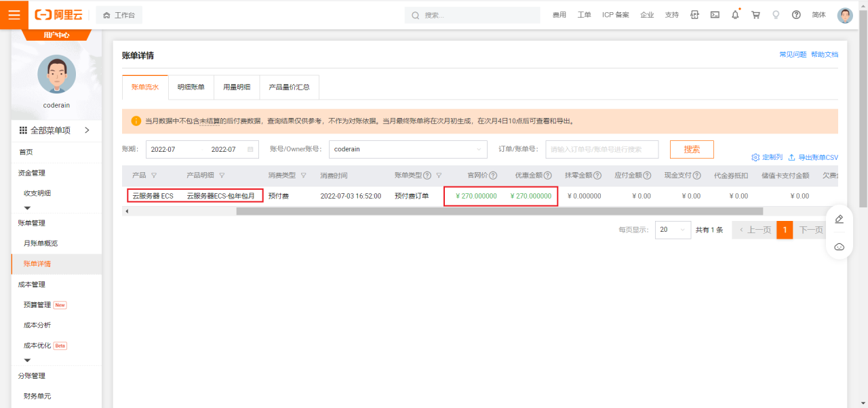Open the 每页显示 page size selector
868x408 pixels.
[672, 230]
